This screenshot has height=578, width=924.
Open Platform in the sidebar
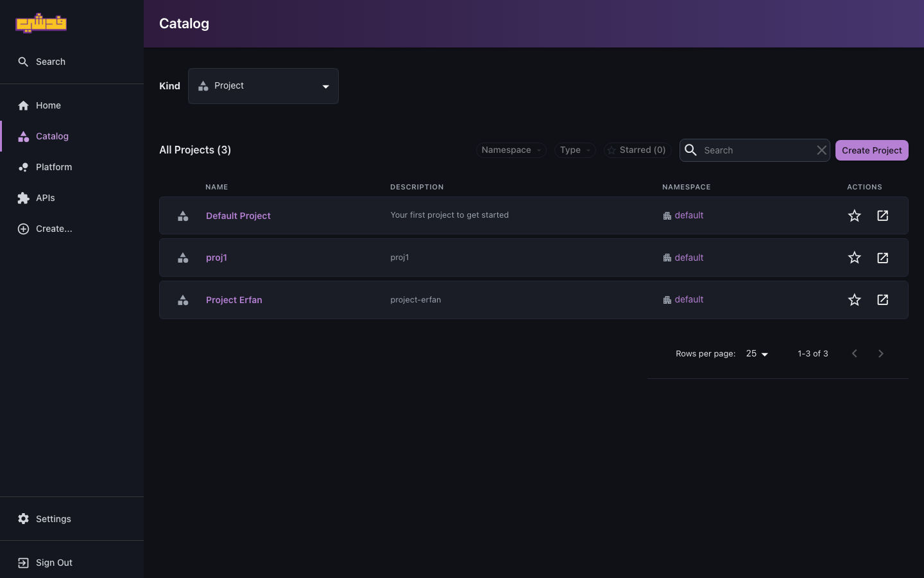tap(72, 167)
